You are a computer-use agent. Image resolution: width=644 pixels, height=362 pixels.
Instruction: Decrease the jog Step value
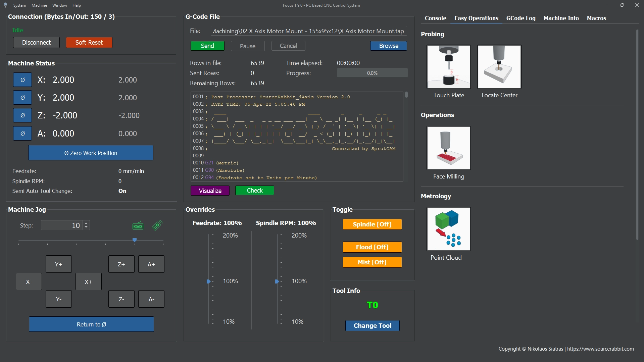tap(86, 227)
